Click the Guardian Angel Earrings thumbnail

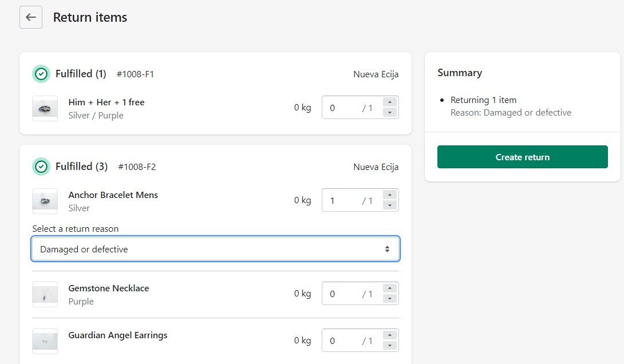(45, 341)
